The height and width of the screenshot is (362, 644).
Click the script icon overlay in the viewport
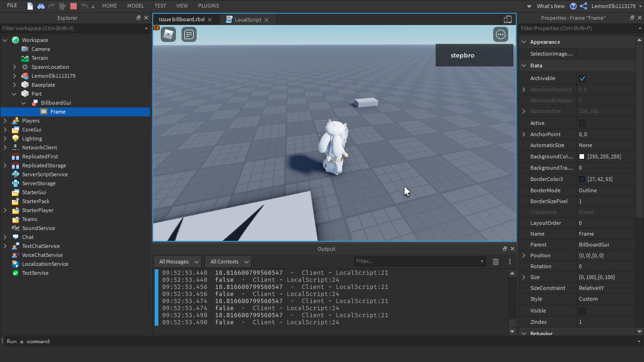tap(189, 34)
